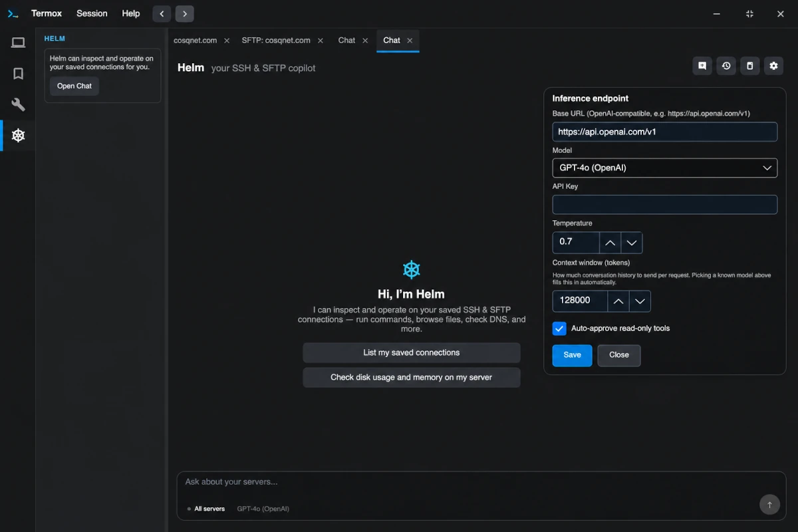
Task: Start a new chat via speech-bubble icon
Action: coord(702,66)
